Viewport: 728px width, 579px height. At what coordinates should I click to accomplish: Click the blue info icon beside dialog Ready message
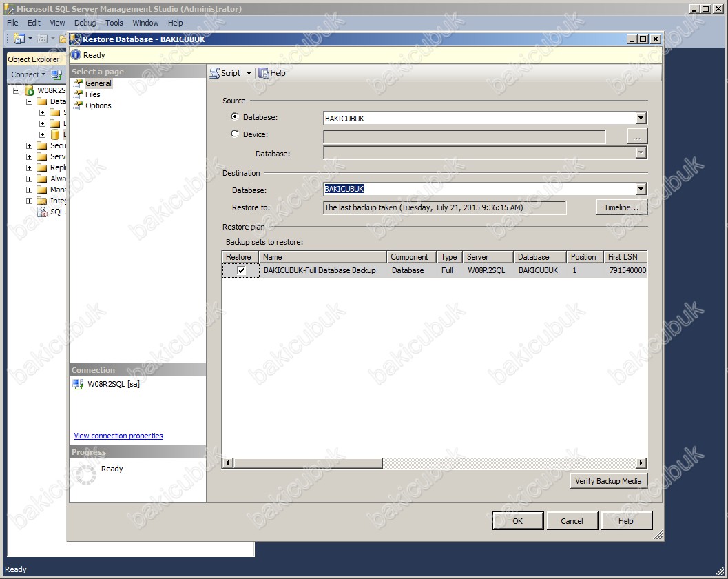coord(76,55)
